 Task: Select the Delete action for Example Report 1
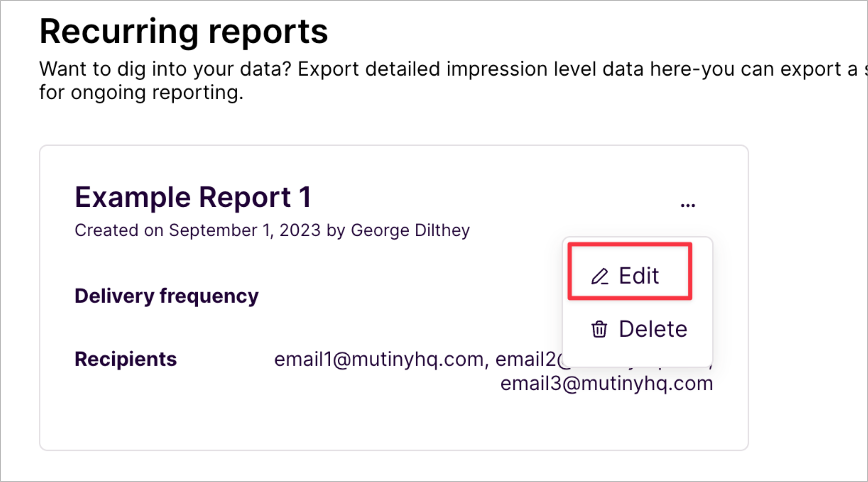click(x=636, y=329)
